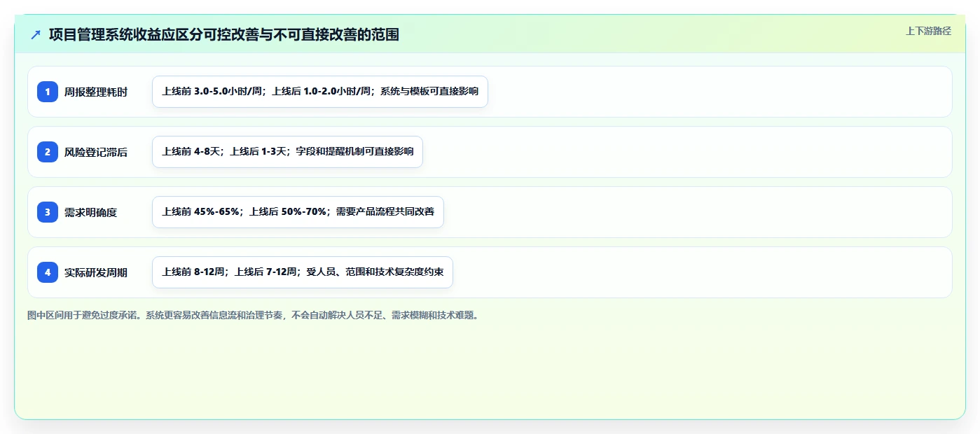Open the 上线前 45%-65% detail box

(x=298, y=212)
